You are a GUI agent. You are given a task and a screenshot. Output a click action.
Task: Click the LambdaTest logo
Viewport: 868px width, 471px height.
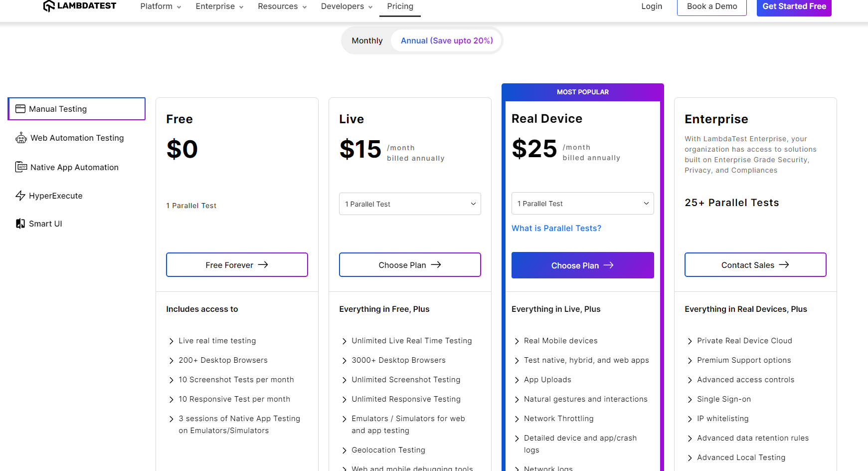[80, 6]
